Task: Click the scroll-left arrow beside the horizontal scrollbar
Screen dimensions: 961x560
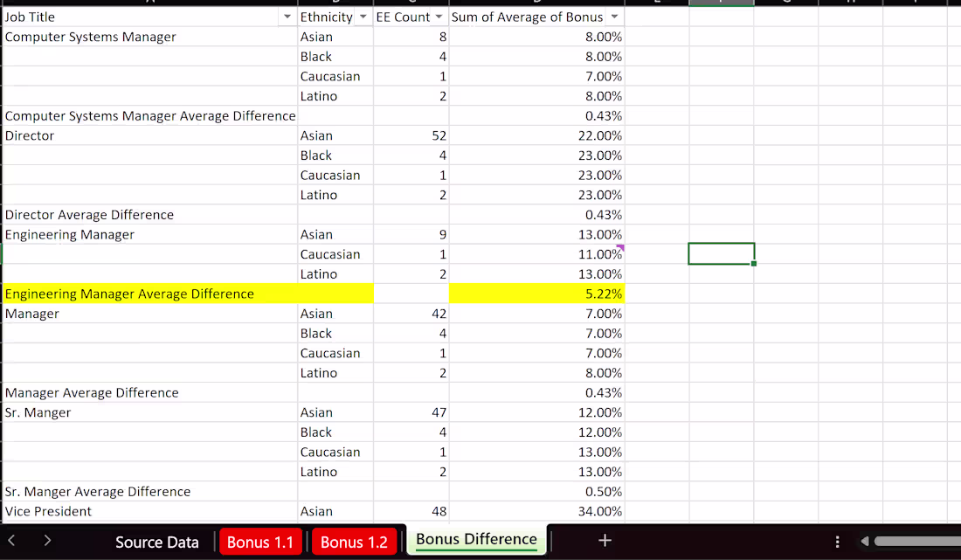Action: tap(865, 541)
